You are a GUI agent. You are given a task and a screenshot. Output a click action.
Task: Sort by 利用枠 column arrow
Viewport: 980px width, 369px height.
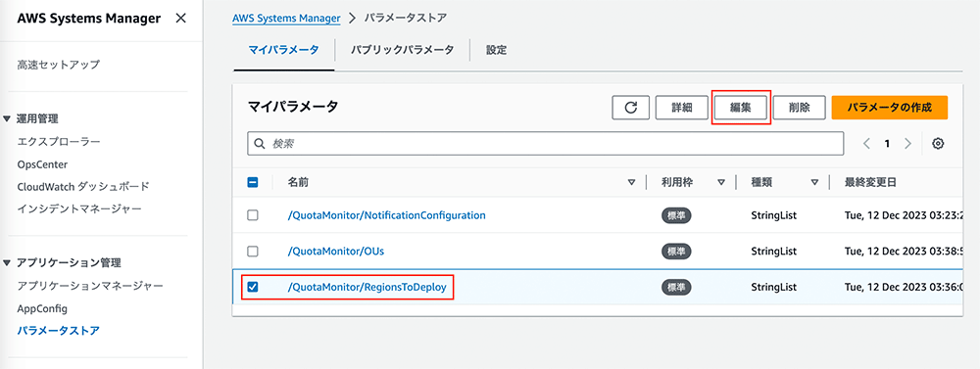pos(721,183)
